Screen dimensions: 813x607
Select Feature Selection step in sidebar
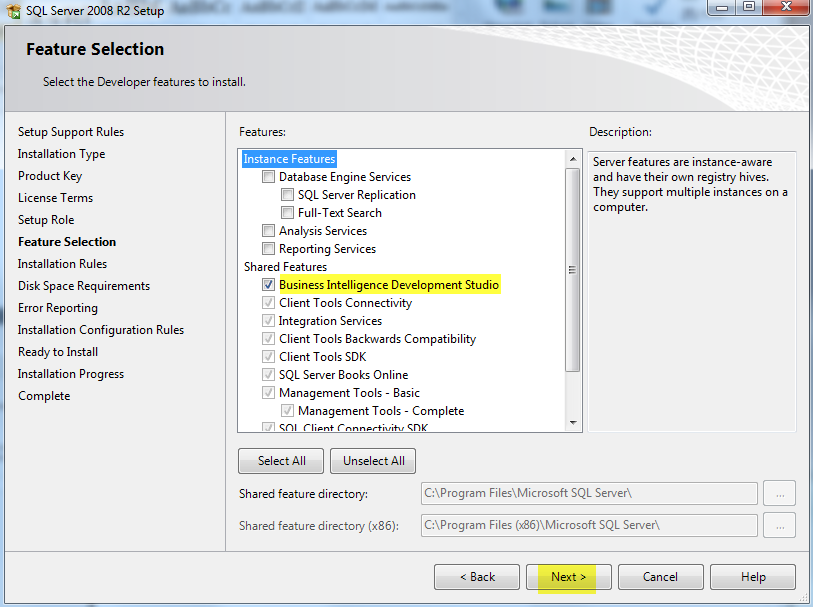pyautogui.click(x=67, y=242)
